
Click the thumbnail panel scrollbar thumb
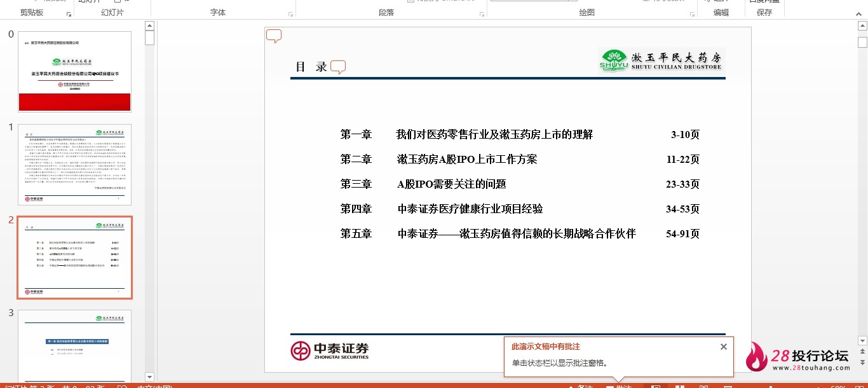point(149,38)
